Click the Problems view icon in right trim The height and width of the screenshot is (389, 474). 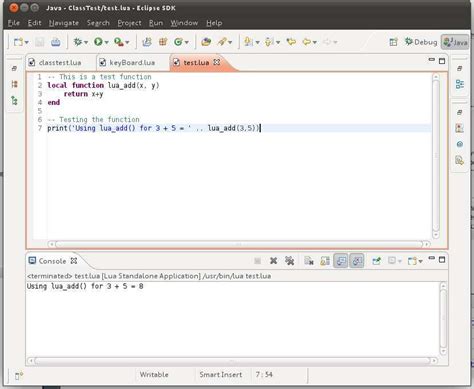(460, 128)
